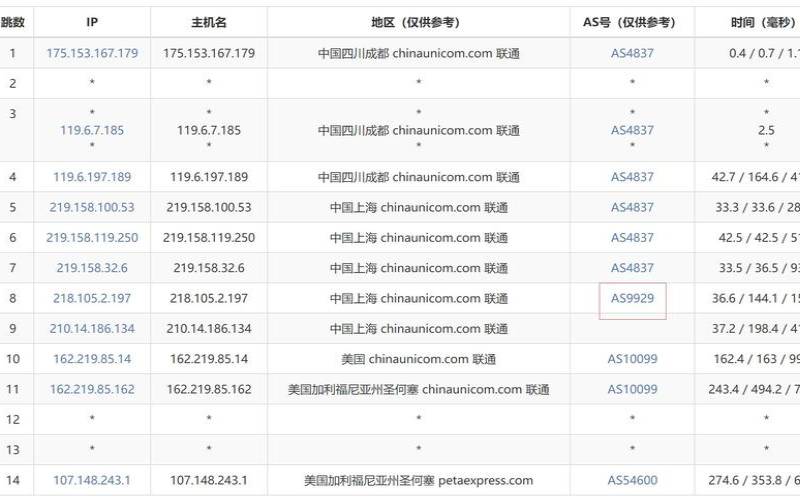This screenshot has width=800, height=500.
Task: Click AS4837 link in hop 7 row
Action: tap(632, 268)
